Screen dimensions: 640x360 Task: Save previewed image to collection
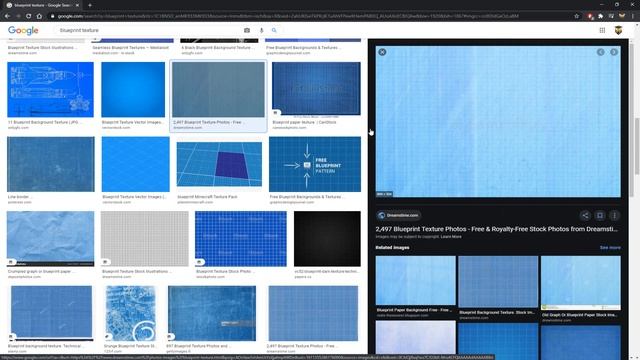click(600, 216)
